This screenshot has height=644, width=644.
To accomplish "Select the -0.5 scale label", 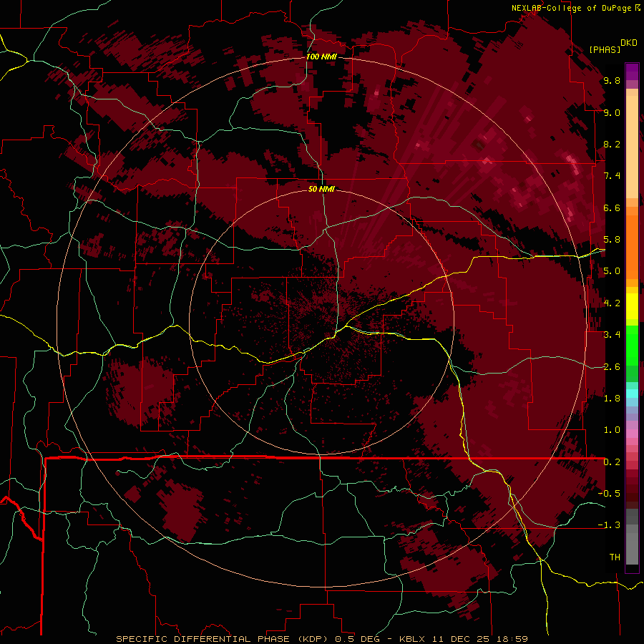I will pyautogui.click(x=609, y=494).
